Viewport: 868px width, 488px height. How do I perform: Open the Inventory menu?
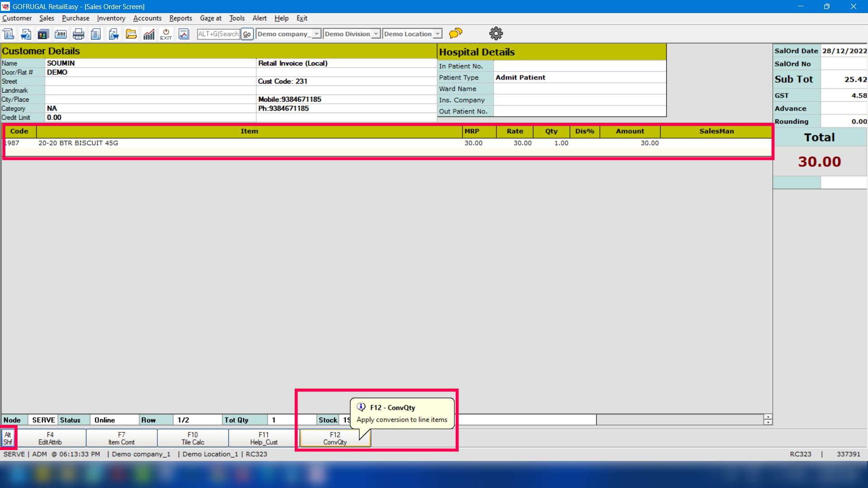pos(111,18)
